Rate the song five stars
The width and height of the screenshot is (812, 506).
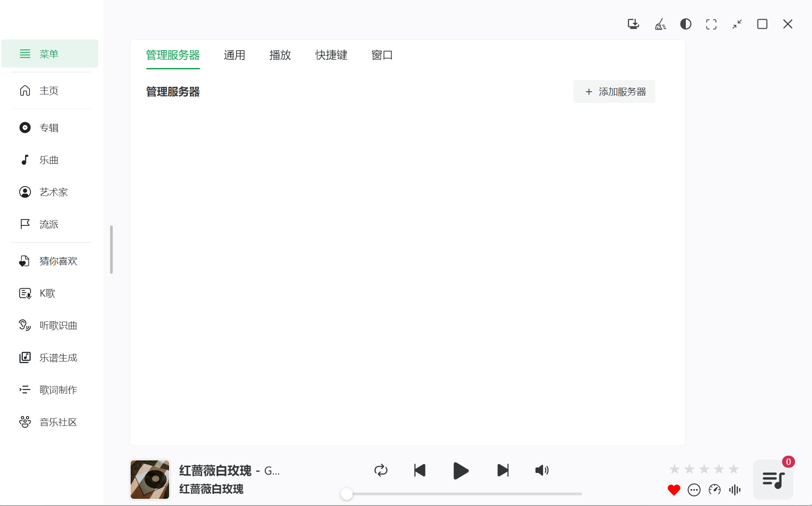[733, 468]
